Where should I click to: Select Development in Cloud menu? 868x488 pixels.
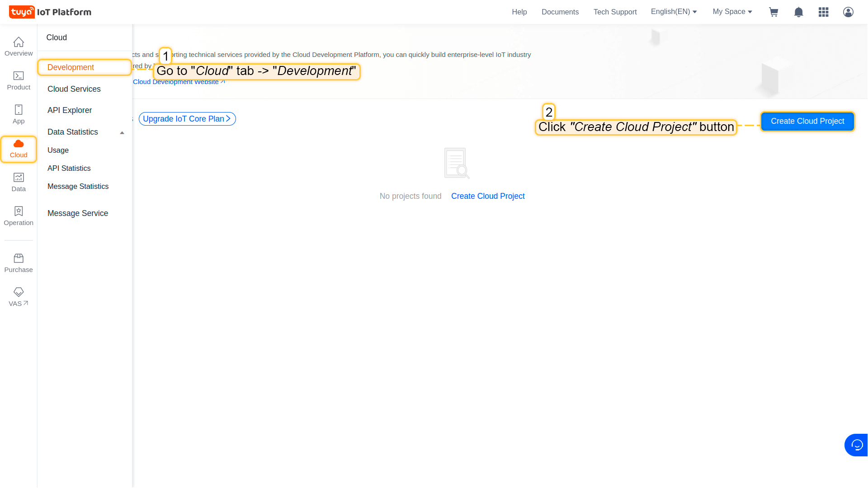pos(71,67)
